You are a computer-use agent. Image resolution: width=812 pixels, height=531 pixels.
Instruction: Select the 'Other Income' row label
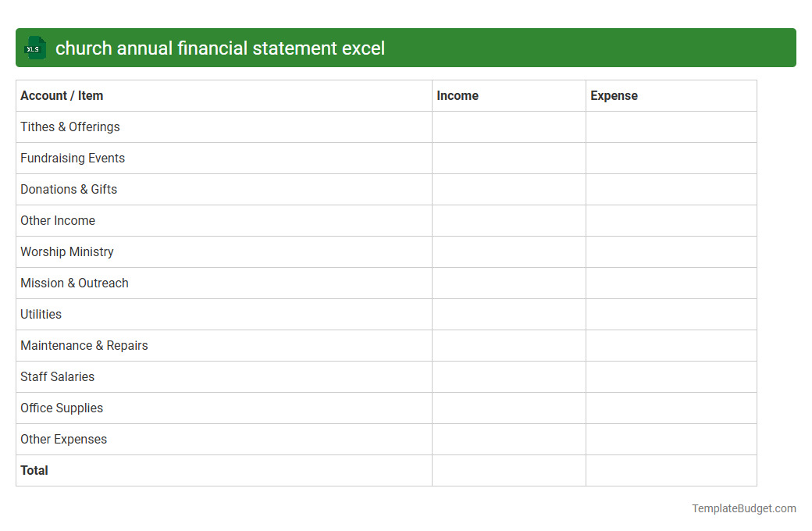(x=58, y=220)
